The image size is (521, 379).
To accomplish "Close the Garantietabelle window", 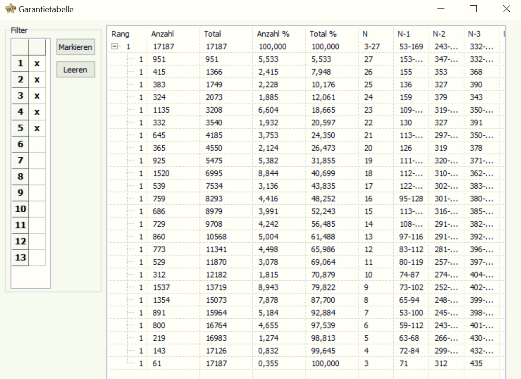I will point(506,9).
